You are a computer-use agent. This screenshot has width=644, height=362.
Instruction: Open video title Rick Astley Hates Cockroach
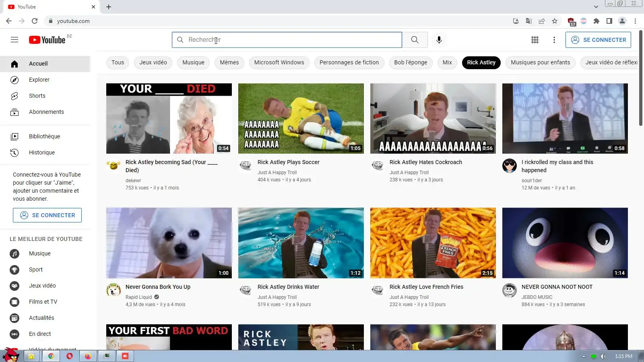click(x=426, y=162)
